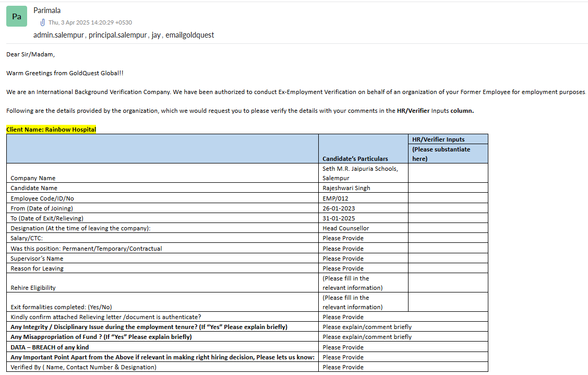Click the Candidate's Particulars column header
This screenshot has height=375, width=588.
tap(355, 158)
